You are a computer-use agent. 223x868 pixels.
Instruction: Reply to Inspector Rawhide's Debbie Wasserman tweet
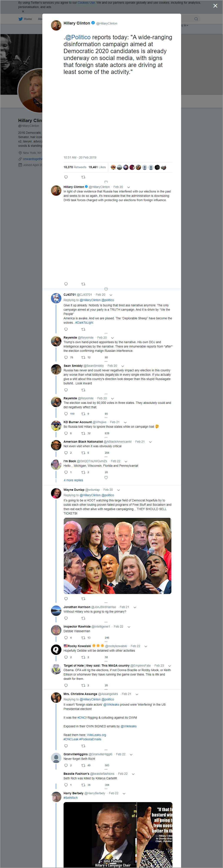66,638
